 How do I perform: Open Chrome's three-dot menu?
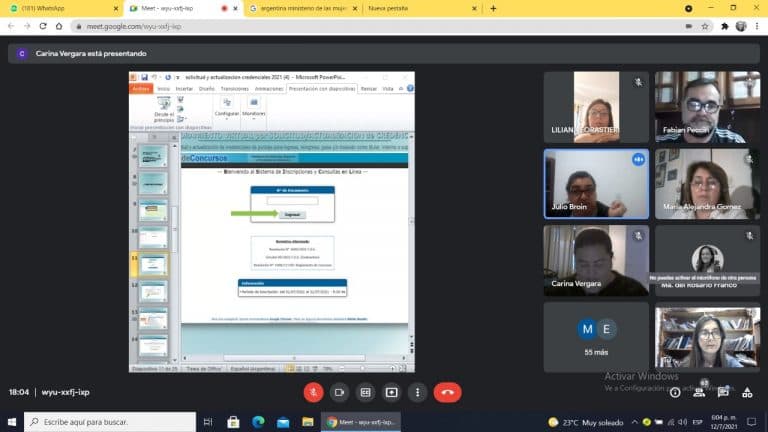tap(757, 26)
